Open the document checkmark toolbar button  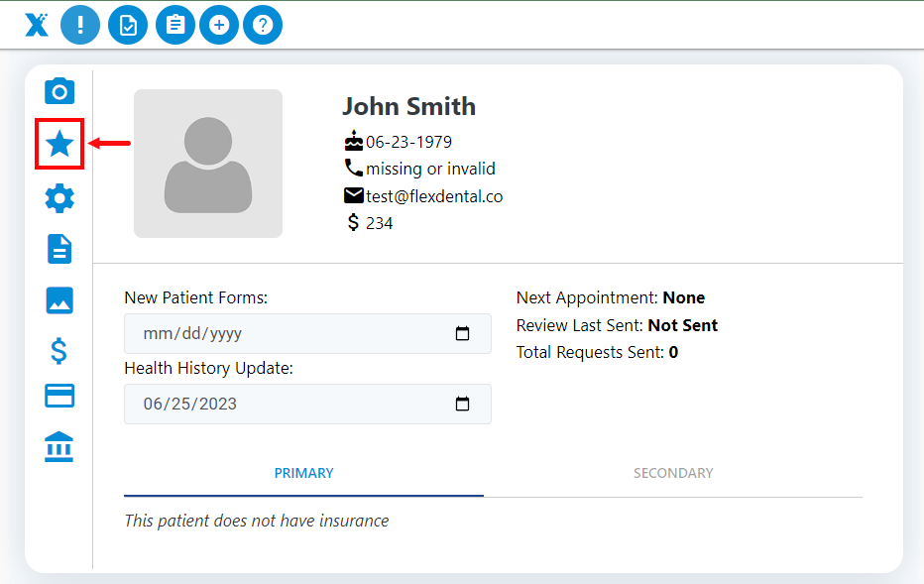(x=128, y=25)
